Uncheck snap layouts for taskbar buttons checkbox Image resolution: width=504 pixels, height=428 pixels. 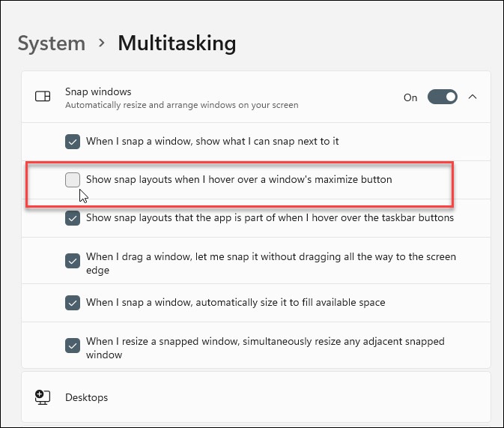(73, 218)
